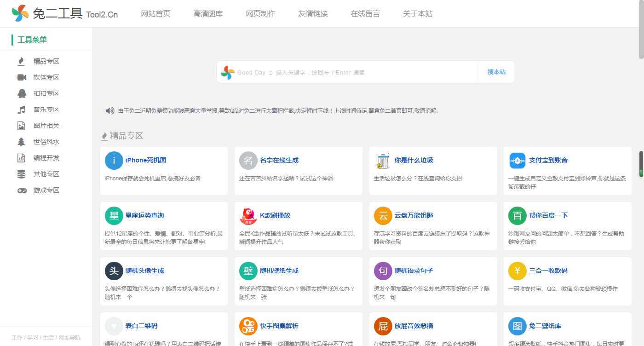Screen dimensions: 644x346
Task: Open the 星座运势查询 tool link
Action: pyautogui.click(x=145, y=215)
